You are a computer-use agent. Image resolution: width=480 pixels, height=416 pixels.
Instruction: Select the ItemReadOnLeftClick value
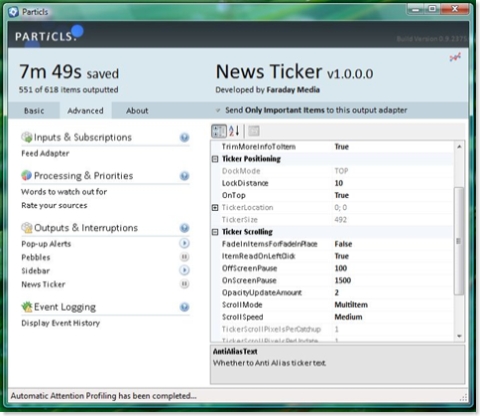342,256
